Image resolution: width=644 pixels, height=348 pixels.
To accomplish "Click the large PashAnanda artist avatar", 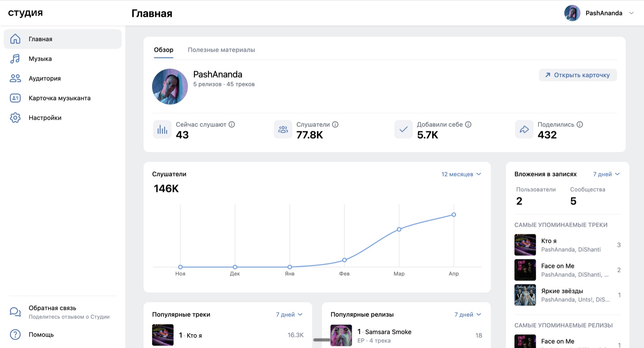I will tap(170, 87).
